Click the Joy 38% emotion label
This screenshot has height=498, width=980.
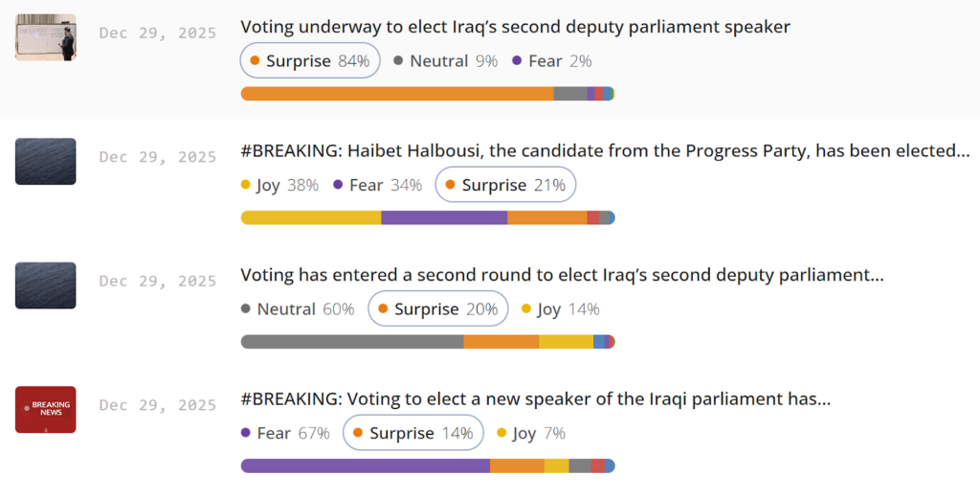(279, 185)
